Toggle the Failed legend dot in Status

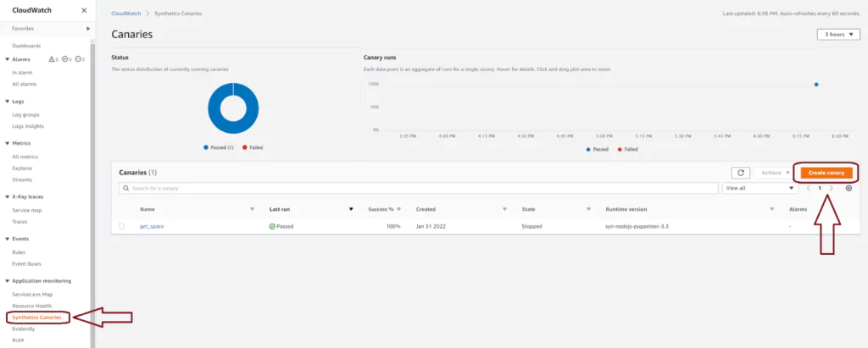point(244,147)
